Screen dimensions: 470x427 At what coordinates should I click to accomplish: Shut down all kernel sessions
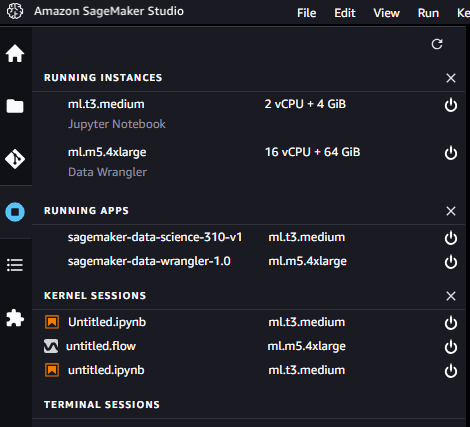click(x=451, y=296)
